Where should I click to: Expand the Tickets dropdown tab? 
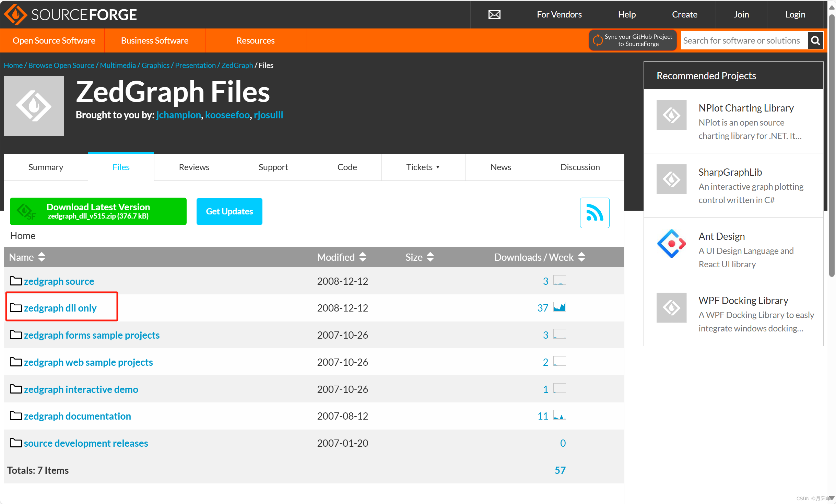tap(423, 167)
